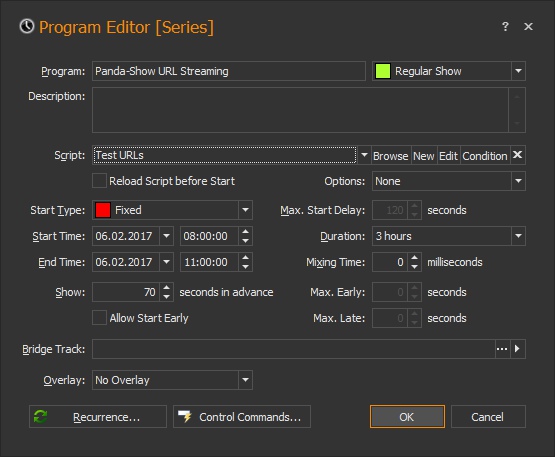This screenshot has height=457, width=555.
Task: Clear the script using the X icon
Action: coord(517,155)
